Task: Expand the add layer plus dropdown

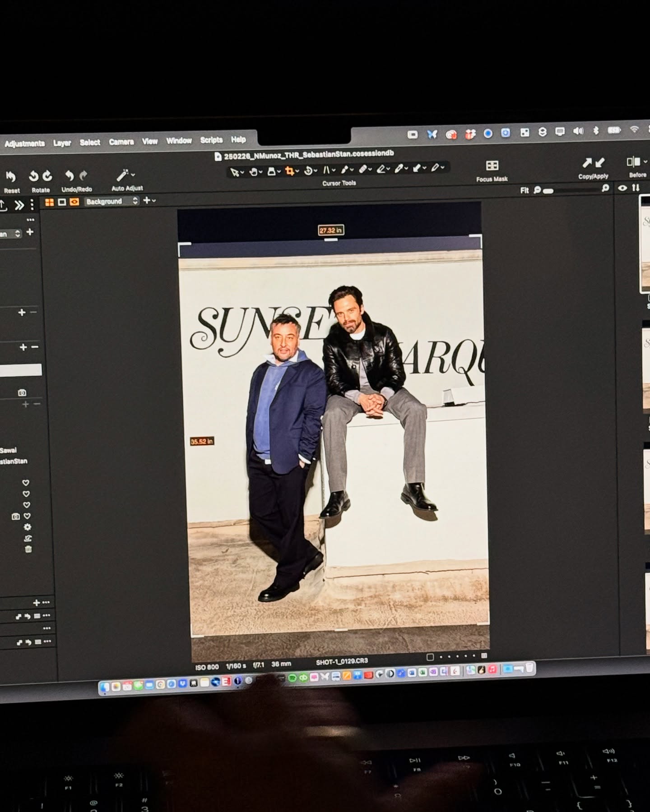Action: [149, 200]
